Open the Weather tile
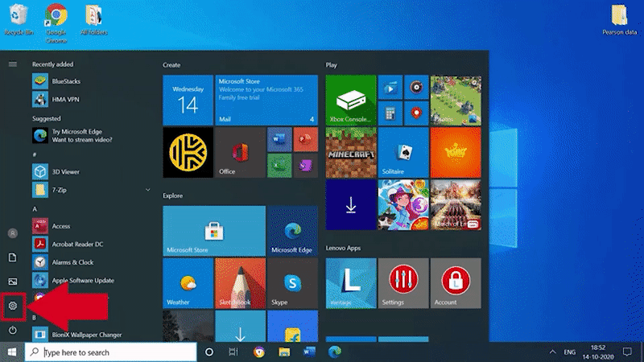The image size is (644, 362). tap(188, 283)
